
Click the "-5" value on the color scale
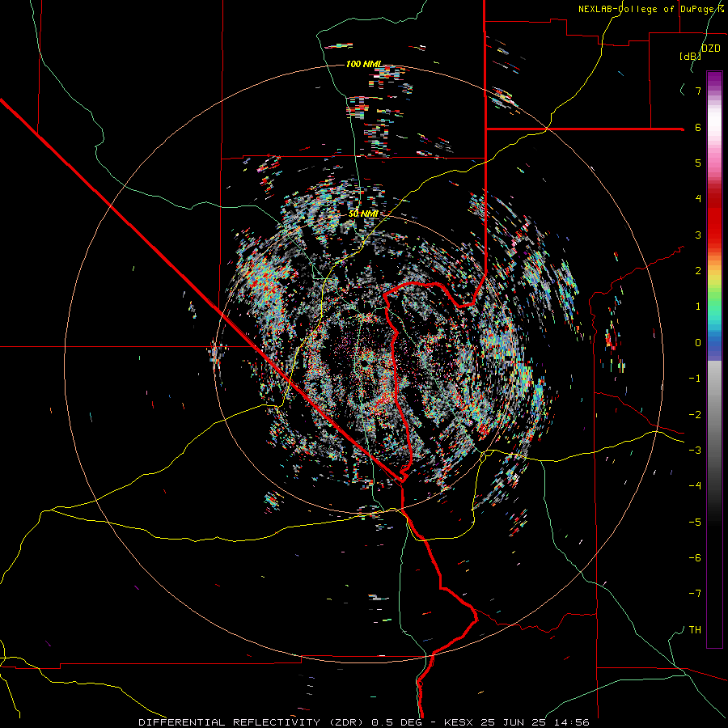pyautogui.click(x=695, y=523)
